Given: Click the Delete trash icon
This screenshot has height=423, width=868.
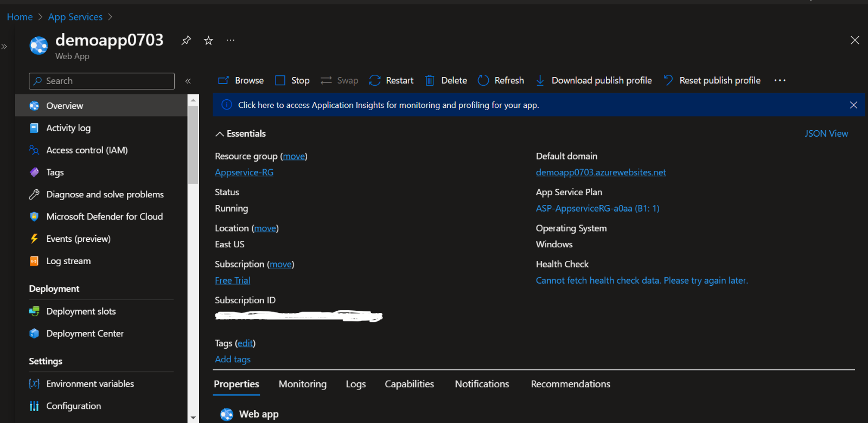Looking at the screenshot, I should [x=430, y=80].
